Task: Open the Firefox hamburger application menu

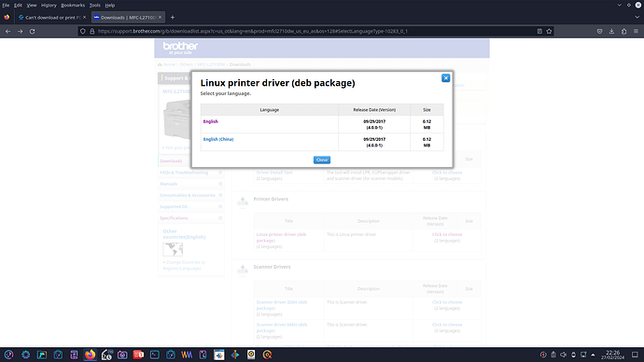Action: (636, 31)
